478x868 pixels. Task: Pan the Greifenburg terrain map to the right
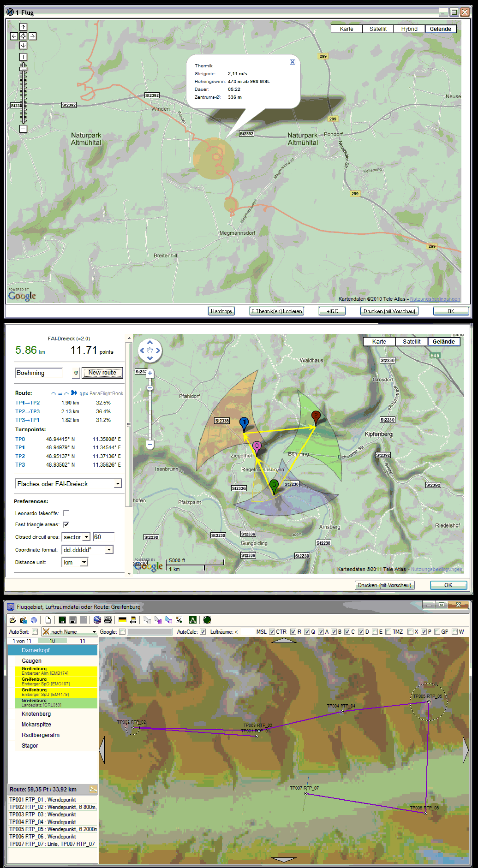coord(466,750)
